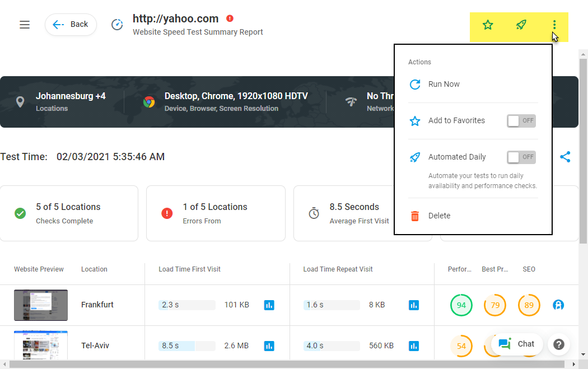Click the location pin icon
588x369 pixels.
[x=20, y=102]
